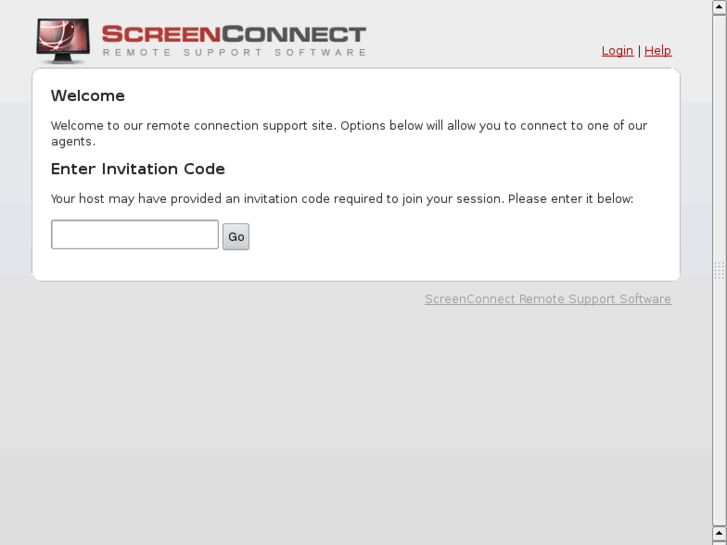The image size is (727, 545).
Task: Click the scrollbar down arrow
Action: click(719, 535)
